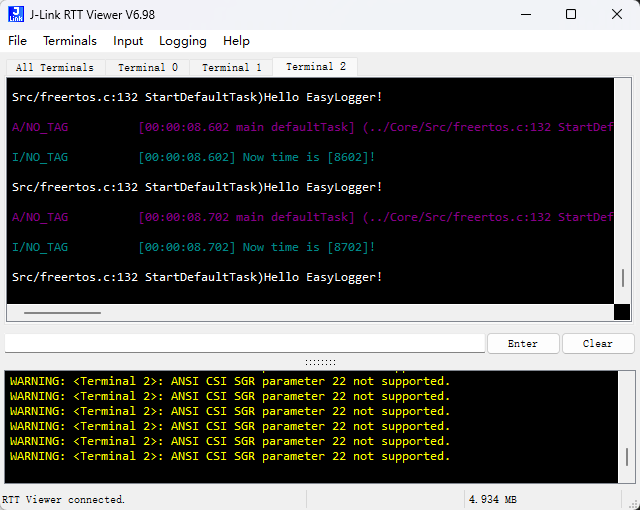Select the Terminal 2 tab
The height and width of the screenshot is (510, 640).
click(316, 67)
